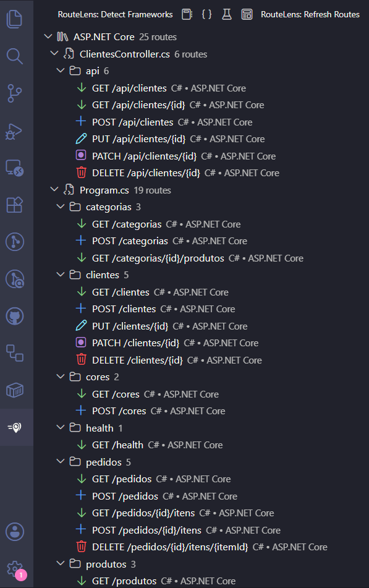Click the '19 routes' count beside Program.cs

(x=152, y=190)
